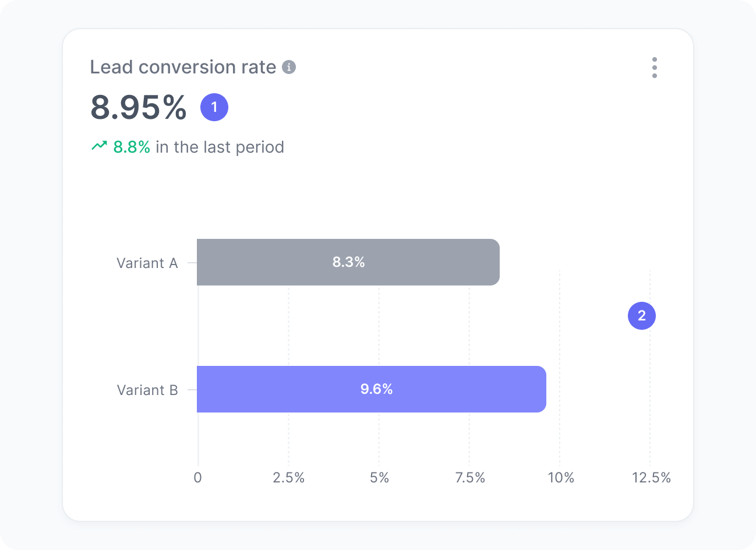
Task: Click the purple circle marker near the chart
Action: [x=641, y=316]
